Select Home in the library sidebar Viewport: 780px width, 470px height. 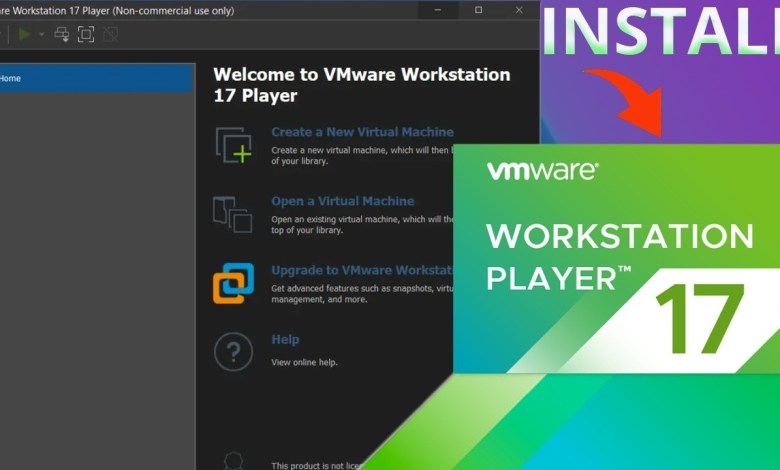pos(96,78)
